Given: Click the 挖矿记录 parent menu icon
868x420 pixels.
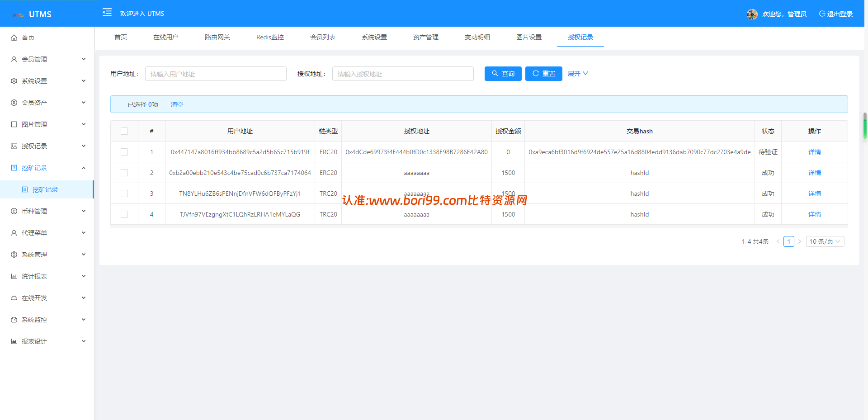Looking at the screenshot, I should [x=14, y=168].
